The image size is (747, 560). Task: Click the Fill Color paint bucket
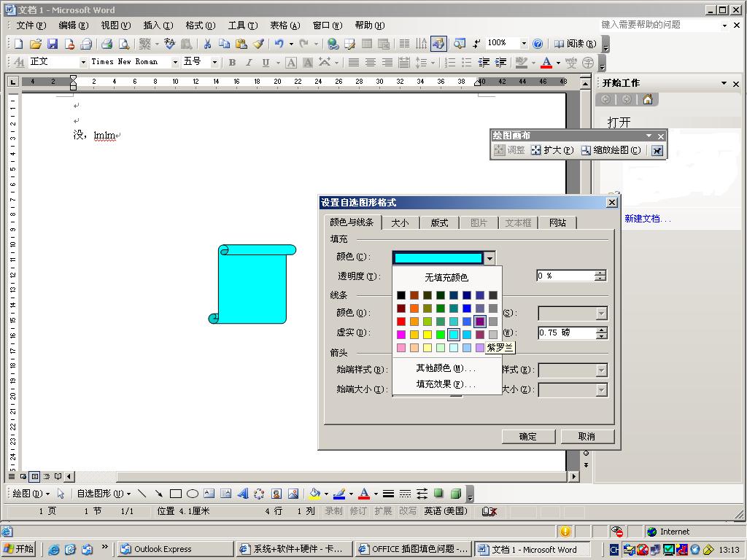point(314,494)
